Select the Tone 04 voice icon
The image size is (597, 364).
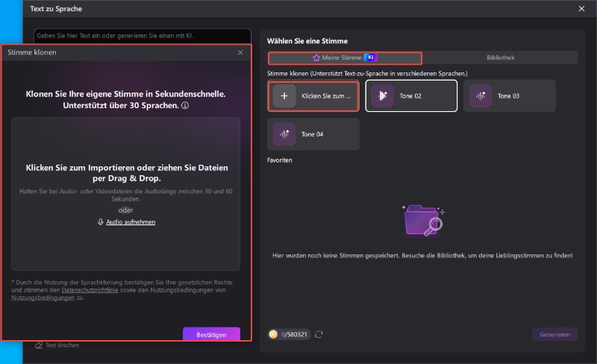[x=284, y=134]
